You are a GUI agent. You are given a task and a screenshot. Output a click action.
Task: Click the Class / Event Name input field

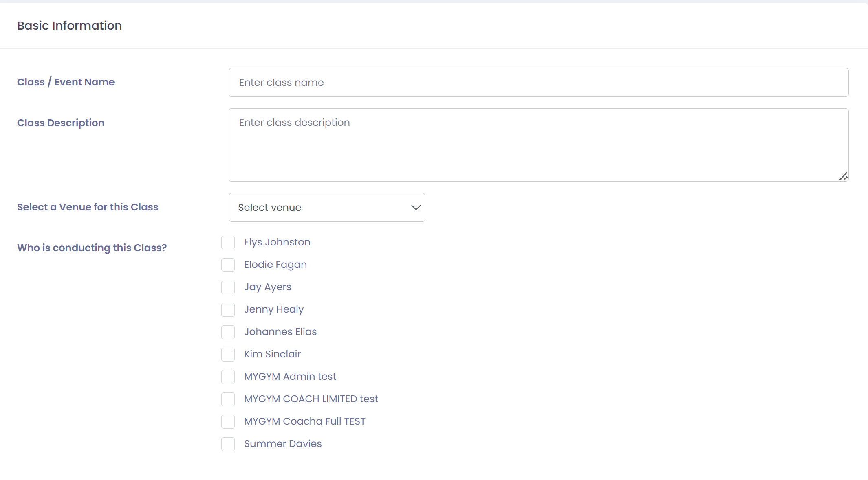click(538, 83)
